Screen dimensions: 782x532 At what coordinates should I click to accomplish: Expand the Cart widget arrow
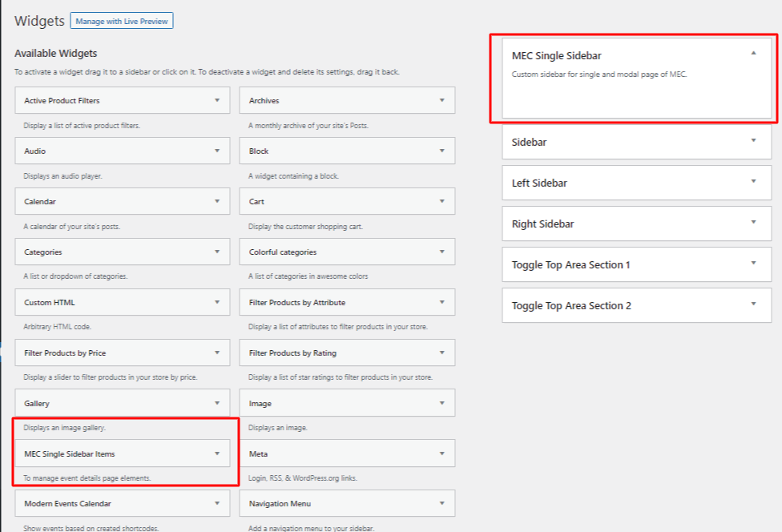coord(441,201)
